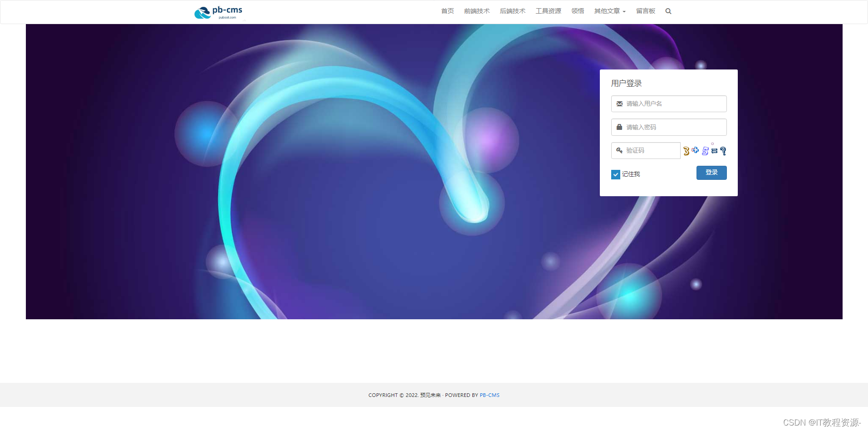Viewport: 868px width, 431px height.
Task: Open the 后端技术 menu item
Action: coord(513,11)
